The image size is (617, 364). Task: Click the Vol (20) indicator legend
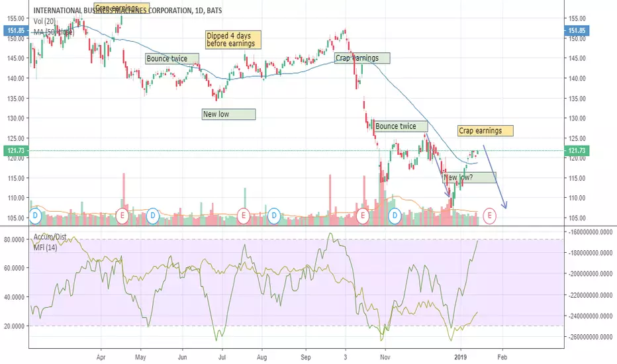(44, 21)
